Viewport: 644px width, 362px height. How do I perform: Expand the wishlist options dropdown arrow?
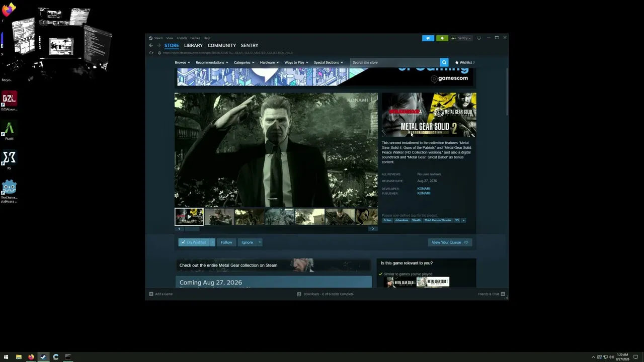coord(212,242)
